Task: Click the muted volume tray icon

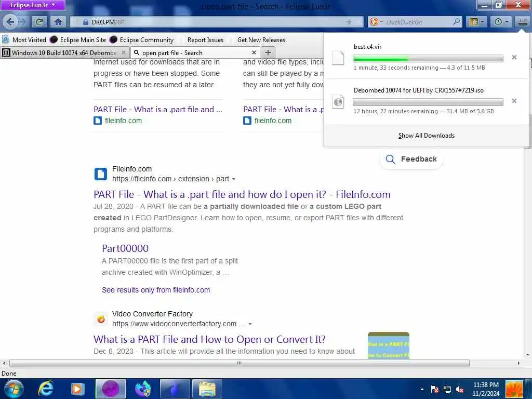Action: coord(460,389)
